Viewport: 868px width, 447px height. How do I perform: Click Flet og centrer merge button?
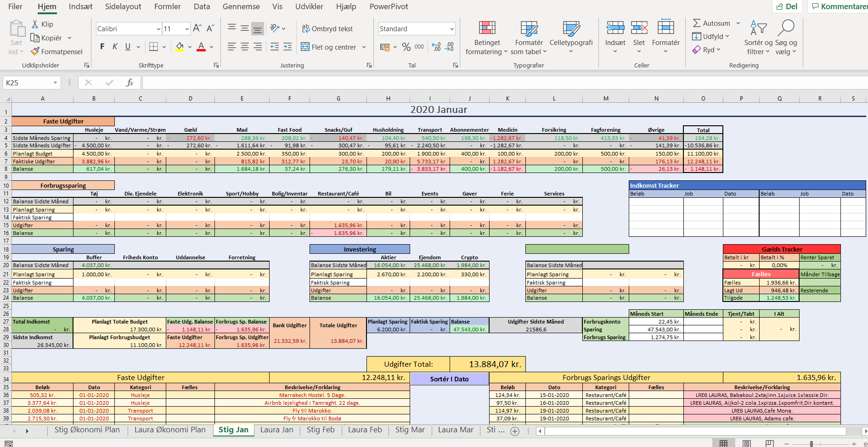328,47
